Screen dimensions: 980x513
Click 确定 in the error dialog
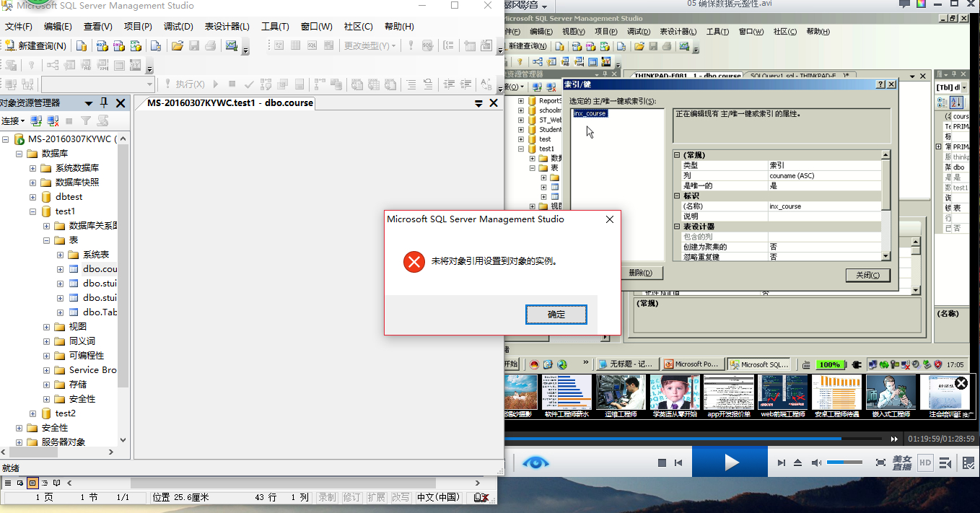click(556, 315)
